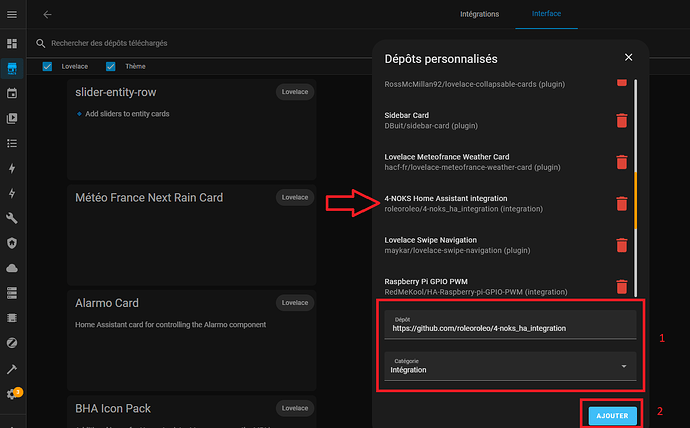The width and height of the screenshot is (690, 428).
Task: Delete Lovelace Swipe Navigation repository
Action: [x=621, y=245]
